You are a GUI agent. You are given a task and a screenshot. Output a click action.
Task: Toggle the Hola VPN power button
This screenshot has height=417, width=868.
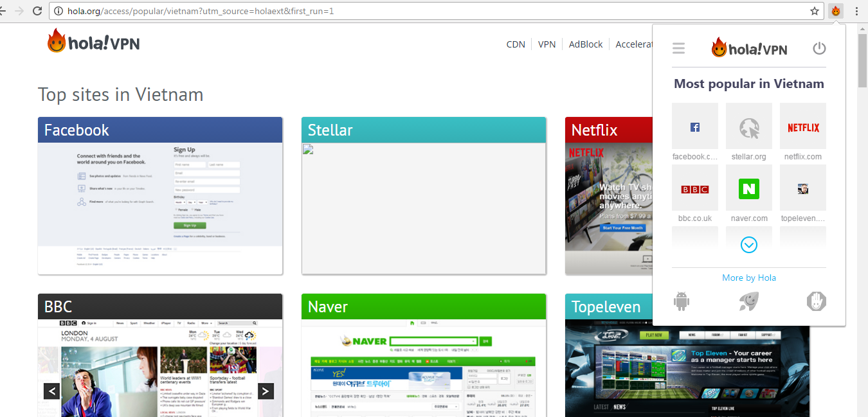point(818,48)
